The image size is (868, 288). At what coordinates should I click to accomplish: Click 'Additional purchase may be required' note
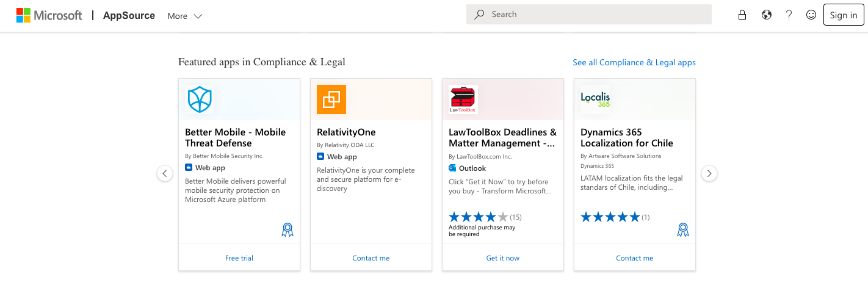click(482, 231)
